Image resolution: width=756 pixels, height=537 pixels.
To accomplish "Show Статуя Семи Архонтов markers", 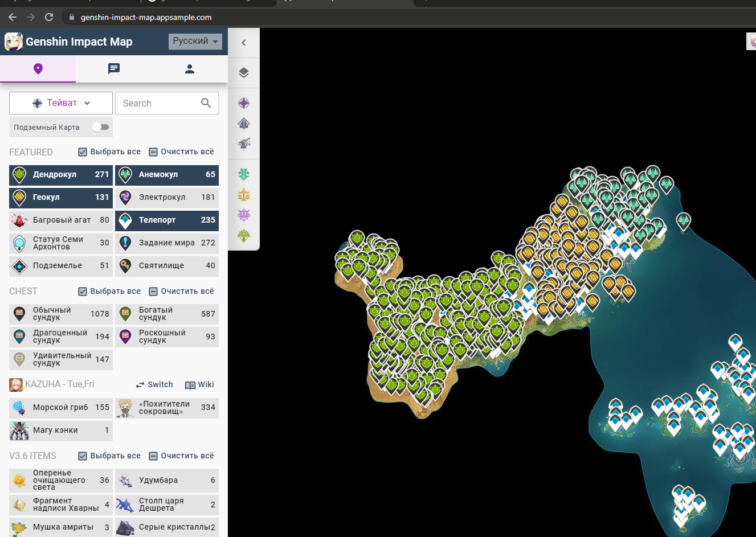I will click(61, 243).
